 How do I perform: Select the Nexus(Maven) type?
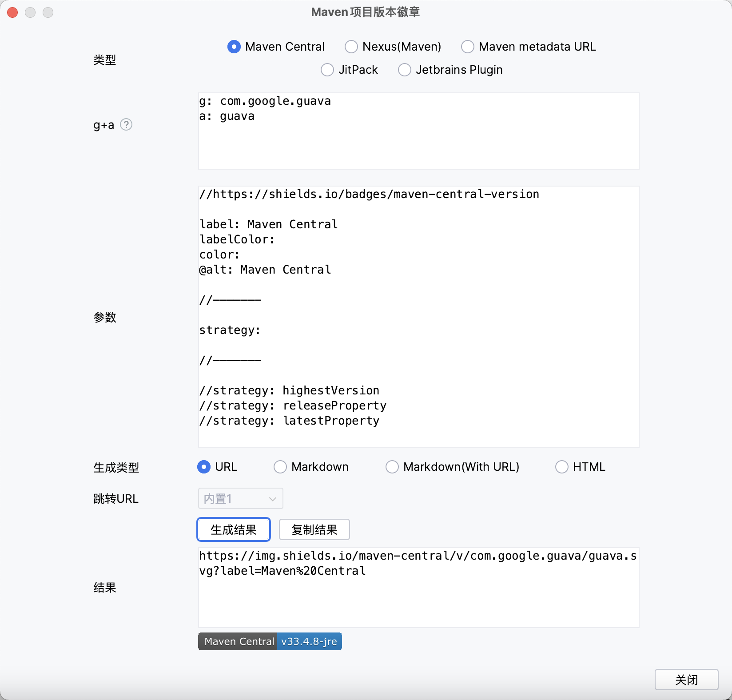click(351, 46)
